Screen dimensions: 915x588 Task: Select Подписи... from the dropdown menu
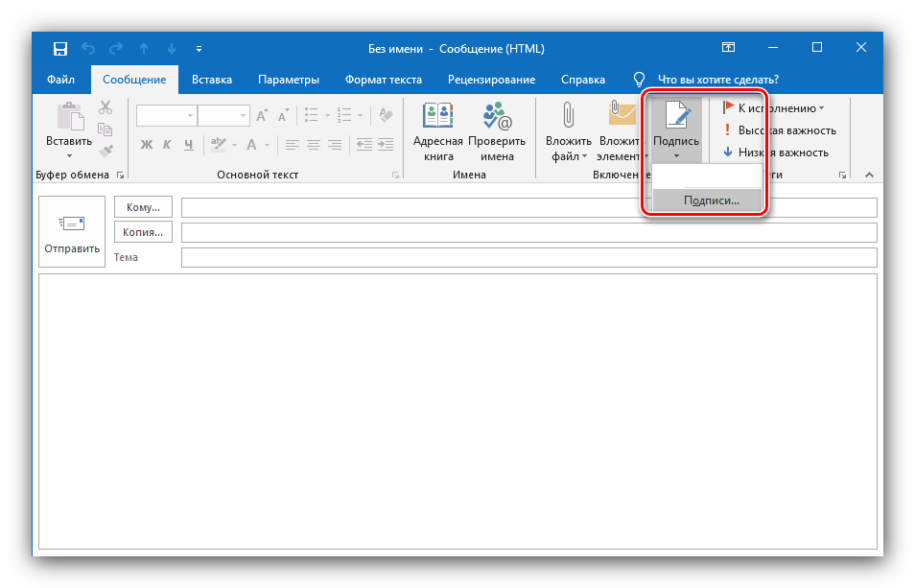[x=711, y=200]
